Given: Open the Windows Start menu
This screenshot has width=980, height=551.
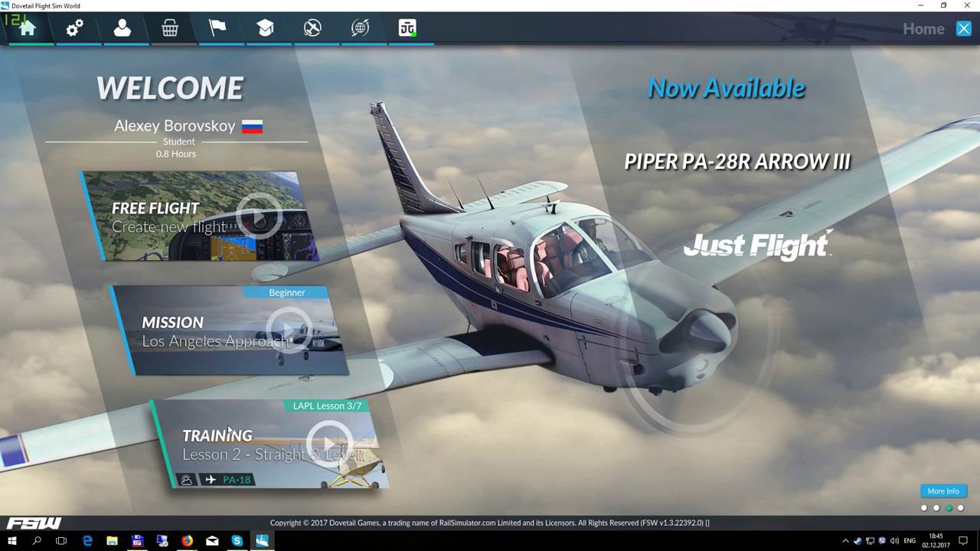Looking at the screenshot, I should [12, 541].
